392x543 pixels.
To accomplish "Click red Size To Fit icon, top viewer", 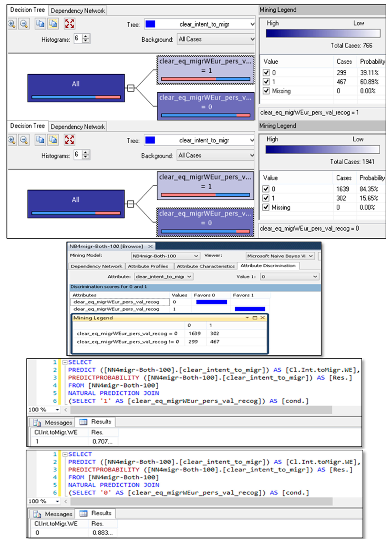I will pos(69,24).
